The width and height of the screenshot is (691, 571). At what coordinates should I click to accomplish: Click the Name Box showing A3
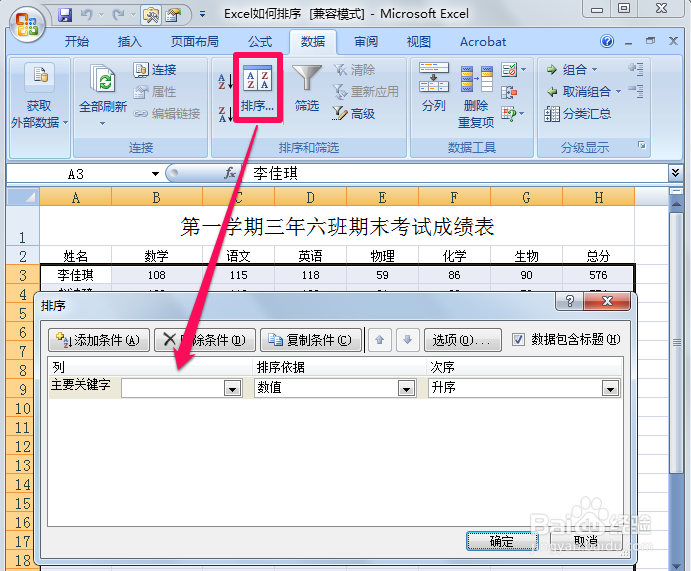(x=76, y=174)
